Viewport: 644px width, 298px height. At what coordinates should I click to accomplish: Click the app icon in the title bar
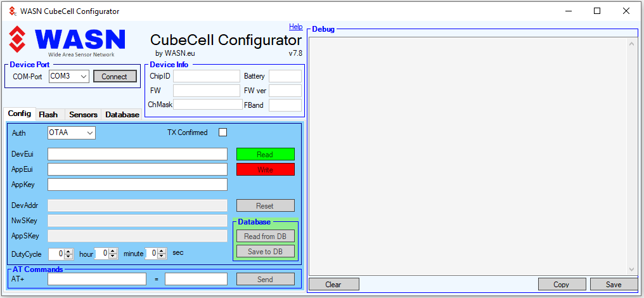13,11
